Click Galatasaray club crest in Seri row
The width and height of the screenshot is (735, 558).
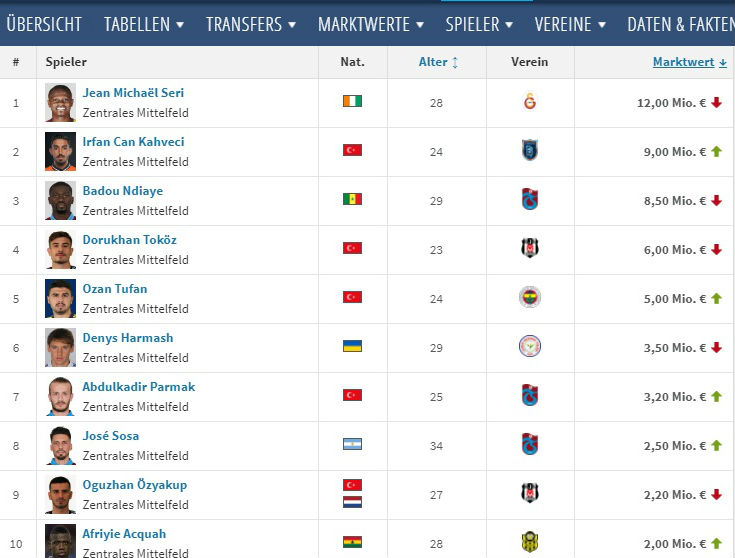click(530, 101)
